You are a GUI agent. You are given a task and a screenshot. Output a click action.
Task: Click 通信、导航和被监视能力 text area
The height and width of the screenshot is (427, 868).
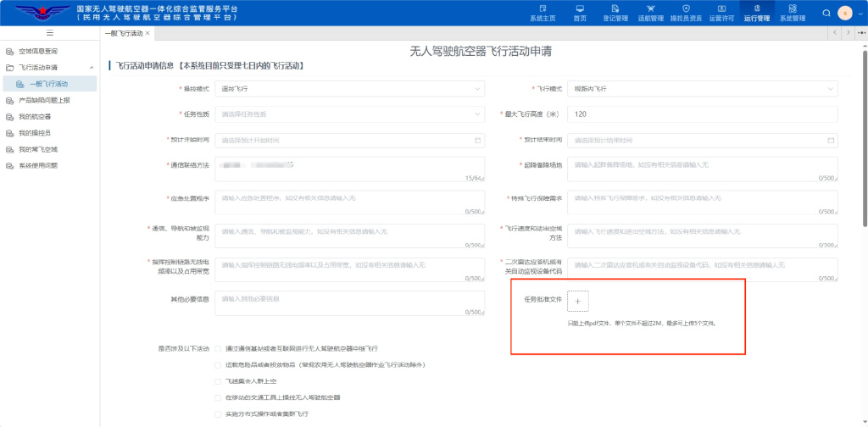pyautogui.click(x=350, y=236)
